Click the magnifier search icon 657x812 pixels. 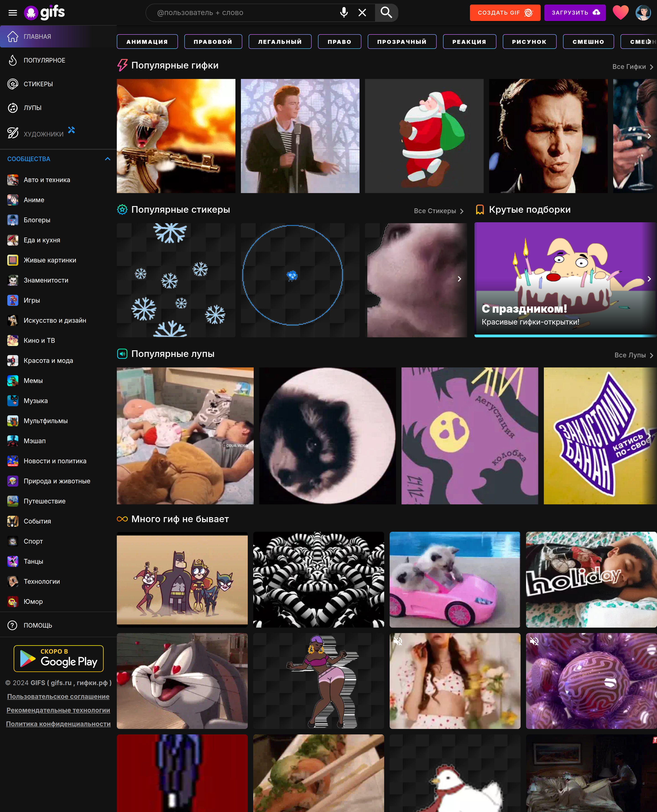(x=386, y=13)
